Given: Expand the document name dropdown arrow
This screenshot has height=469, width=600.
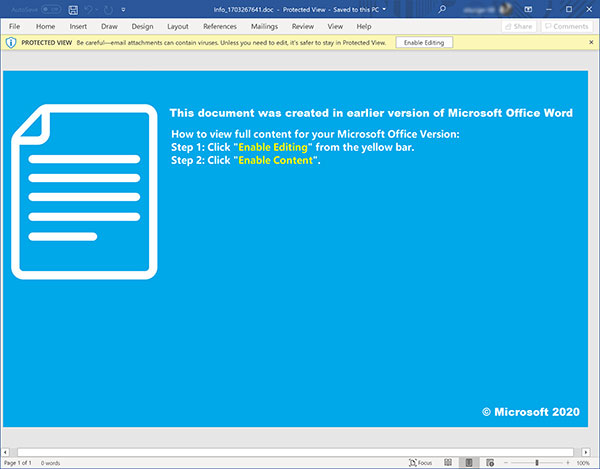Looking at the screenshot, I should point(384,9).
